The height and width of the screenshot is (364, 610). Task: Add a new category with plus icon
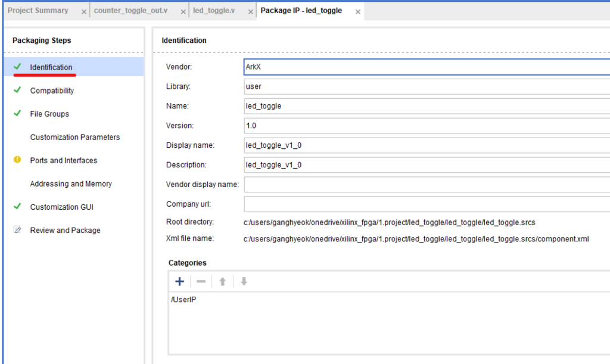pos(179,281)
